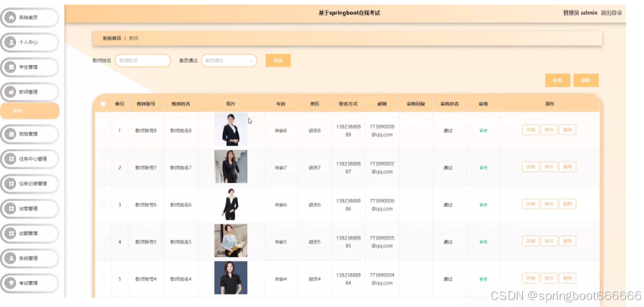Click 退出登录 in the top bar

coord(611,13)
